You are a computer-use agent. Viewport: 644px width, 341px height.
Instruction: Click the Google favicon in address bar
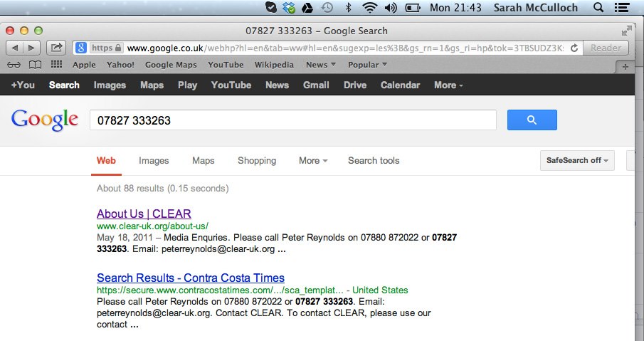coord(81,48)
